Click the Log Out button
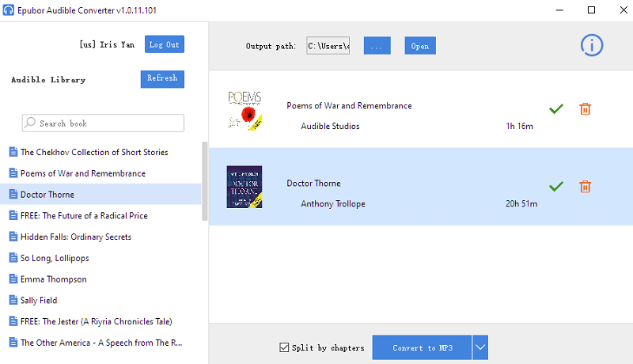Image resolution: width=633 pixels, height=364 pixels. [165, 44]
